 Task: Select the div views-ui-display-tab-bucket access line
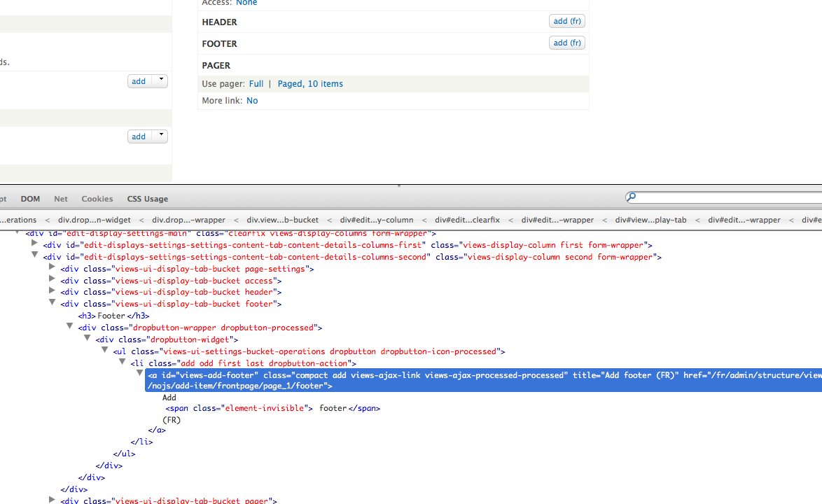point(171,281)
